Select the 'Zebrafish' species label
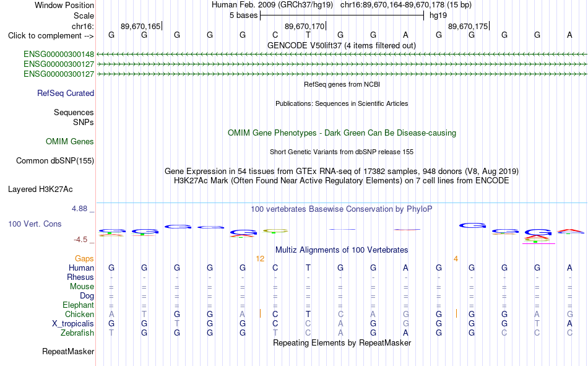Screen dimensions: 588x366 77,333
